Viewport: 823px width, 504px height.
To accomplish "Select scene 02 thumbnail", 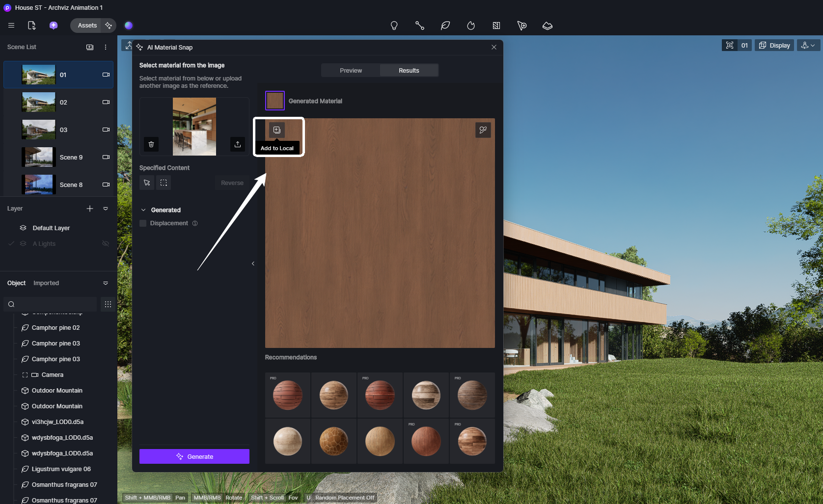I will click(39, 102).
